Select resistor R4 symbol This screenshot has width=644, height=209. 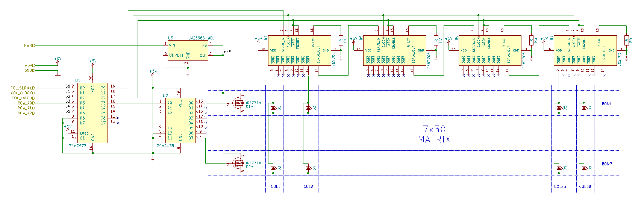(x=627, y=40)
